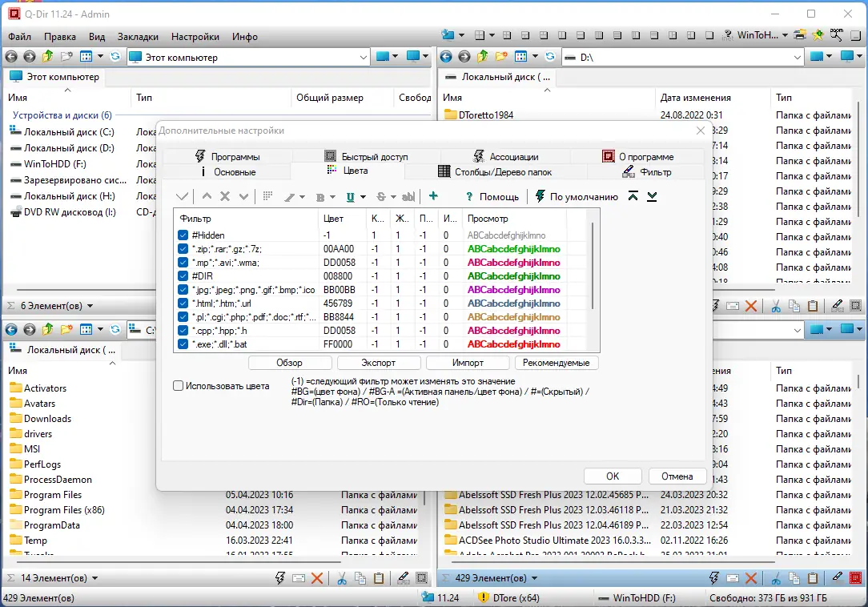
Task: Open Помощь help in settings dialog
Action: coord(492,197)
